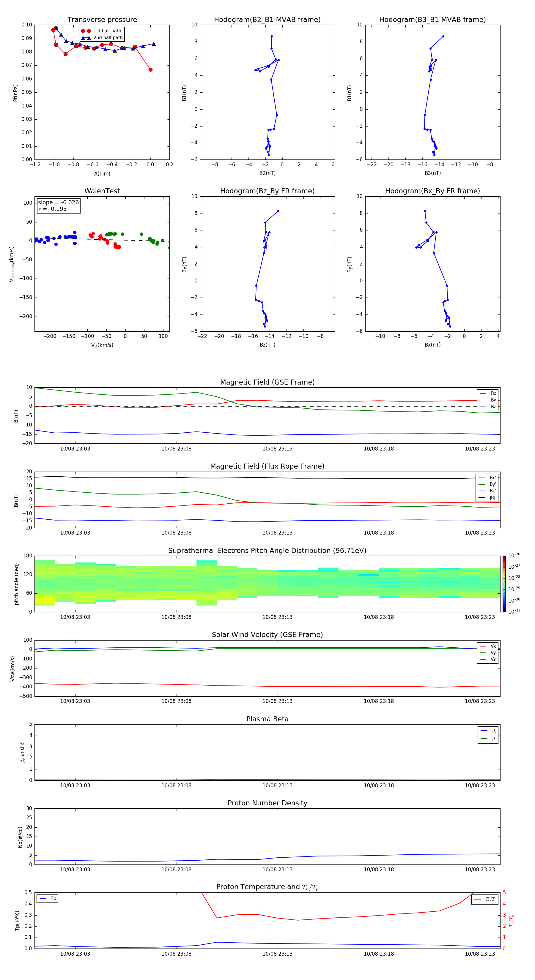Click the 'WalenTest' plot title
The image size is (535, 980).
click(x=102, y=191)
